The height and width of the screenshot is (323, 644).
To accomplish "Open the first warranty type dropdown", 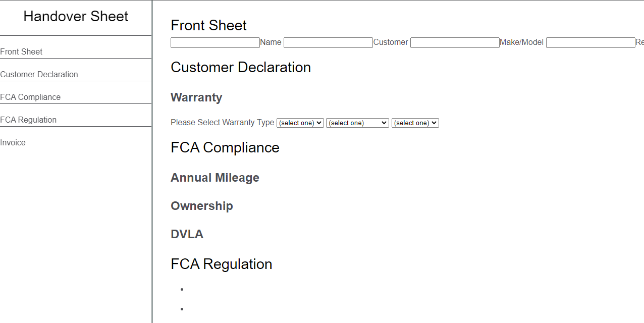I will coord(300,123).
